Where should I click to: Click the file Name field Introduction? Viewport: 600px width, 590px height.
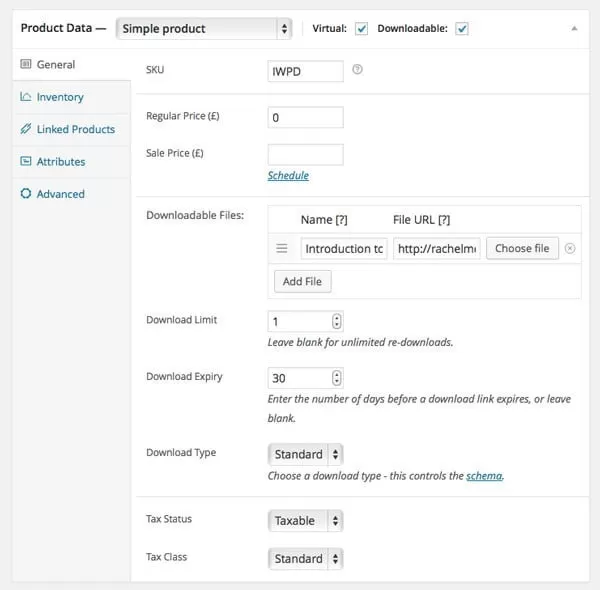344,249
